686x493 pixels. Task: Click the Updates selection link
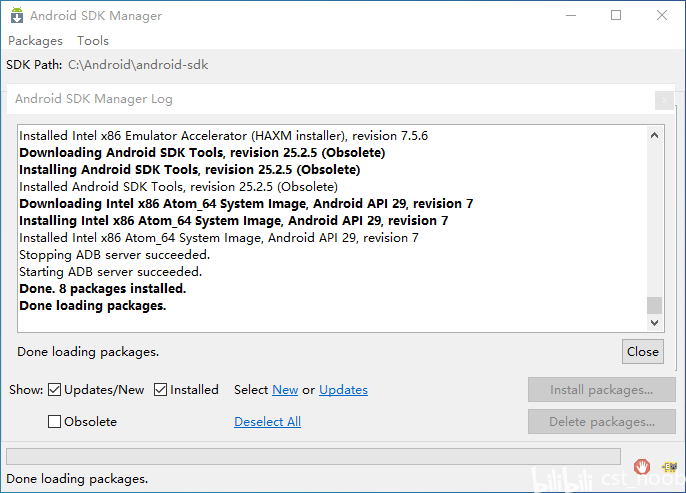tap(343, 390)
